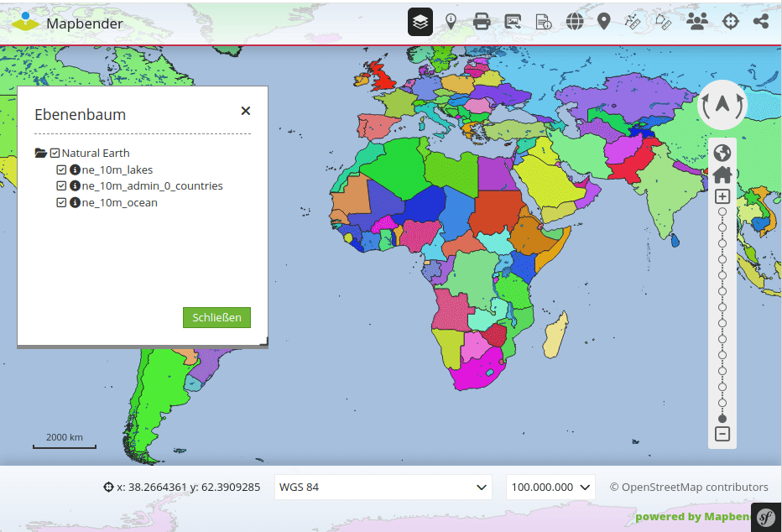This screenshot has width=782, height=532.
Task: Click the home extent icon on map
Action: pos(722,175)
